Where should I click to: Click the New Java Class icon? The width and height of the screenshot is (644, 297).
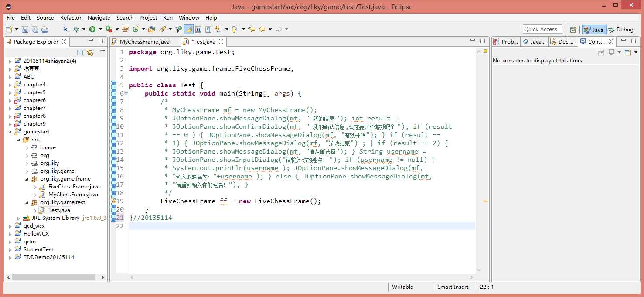pos(136,29)
